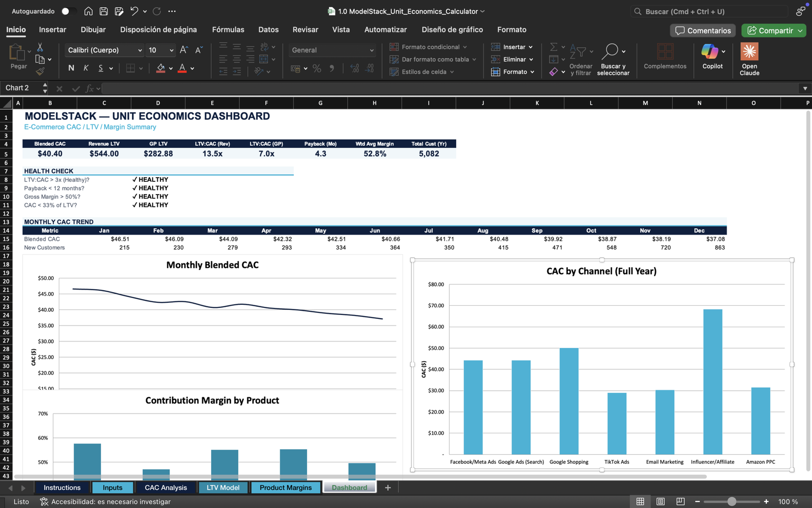Switch to the LTV Model sheet tab

pyautogui.click(x=223, y=488)
